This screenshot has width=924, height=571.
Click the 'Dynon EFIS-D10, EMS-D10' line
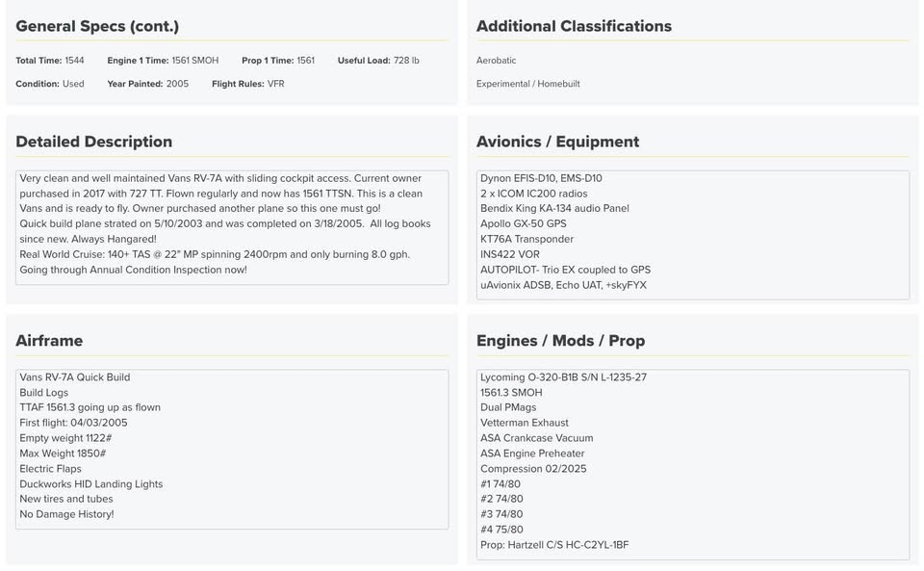point(541,178)
